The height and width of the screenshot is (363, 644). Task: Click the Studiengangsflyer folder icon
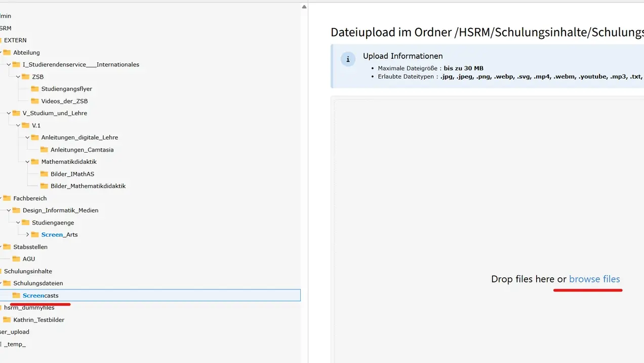pos(35,89)
